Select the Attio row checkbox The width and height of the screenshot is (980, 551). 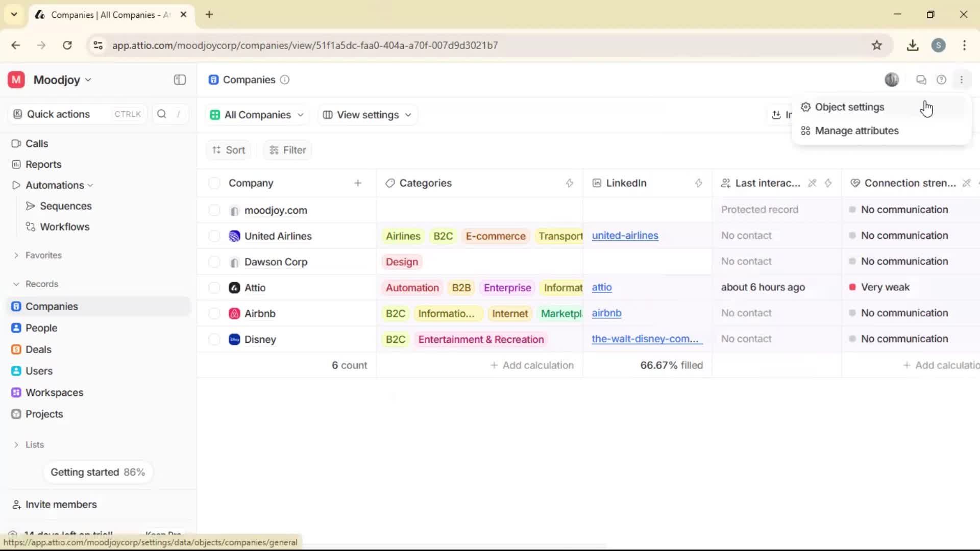click(x=214, y=288)
